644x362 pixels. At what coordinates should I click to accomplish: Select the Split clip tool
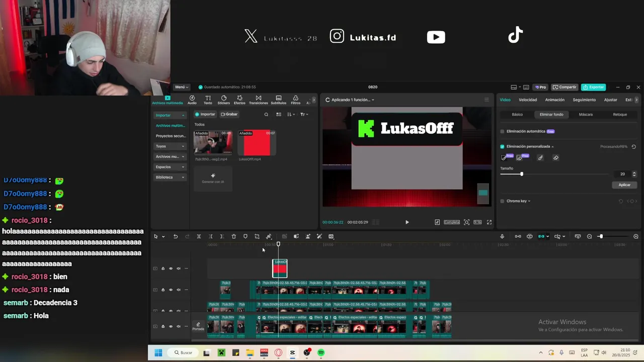199,236
